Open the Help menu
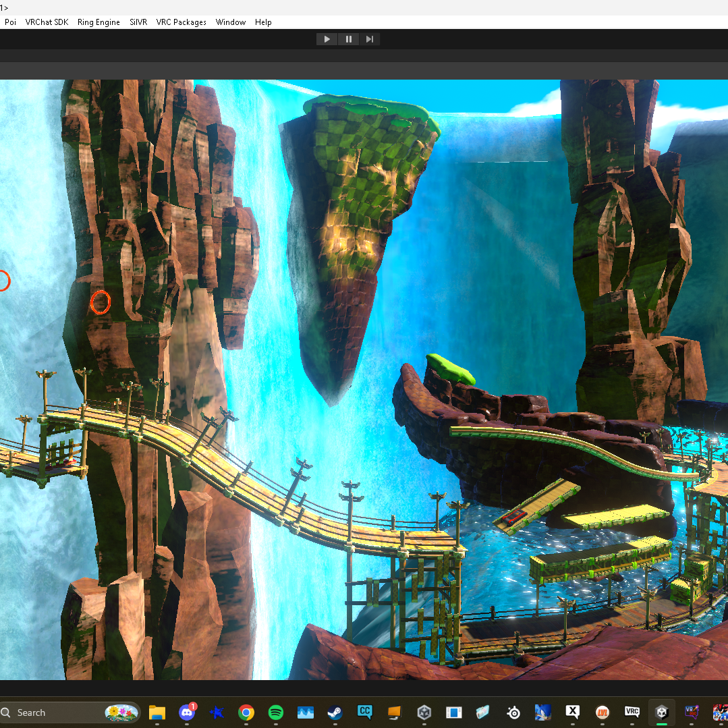This screenshot has width=728, height=728. 263,22
